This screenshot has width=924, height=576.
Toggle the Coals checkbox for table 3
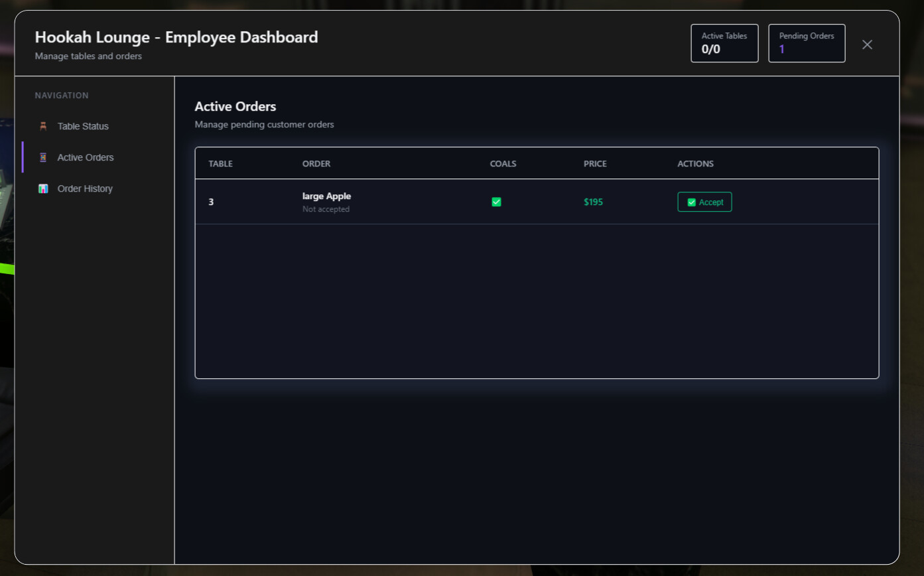pos(496,202)
